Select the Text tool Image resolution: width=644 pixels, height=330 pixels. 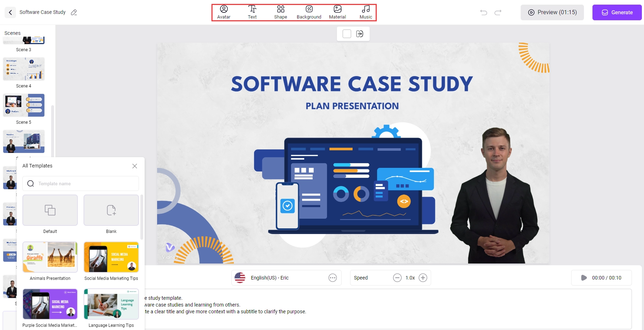pyautogui.click(x=252, y=12)
